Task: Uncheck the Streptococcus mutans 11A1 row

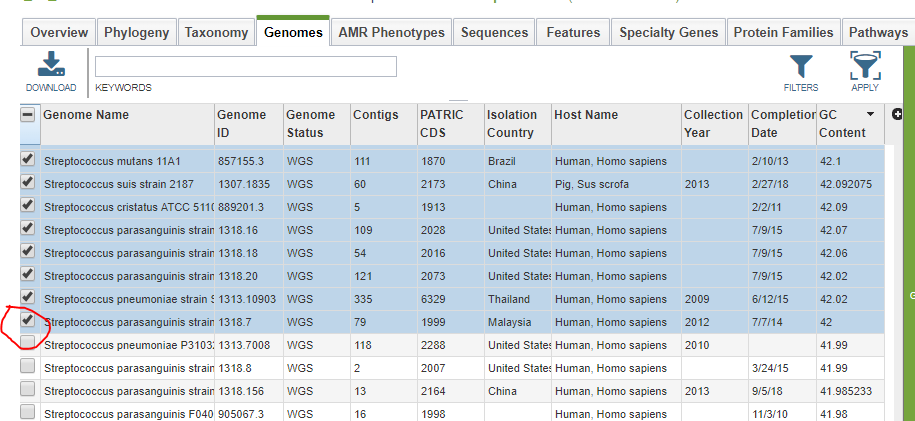Action: point(27,159)
